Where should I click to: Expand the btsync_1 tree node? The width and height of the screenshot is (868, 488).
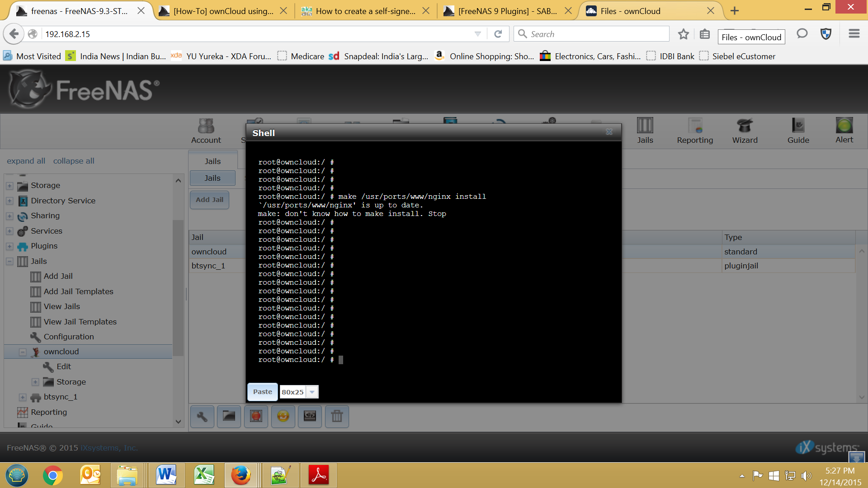23,397
